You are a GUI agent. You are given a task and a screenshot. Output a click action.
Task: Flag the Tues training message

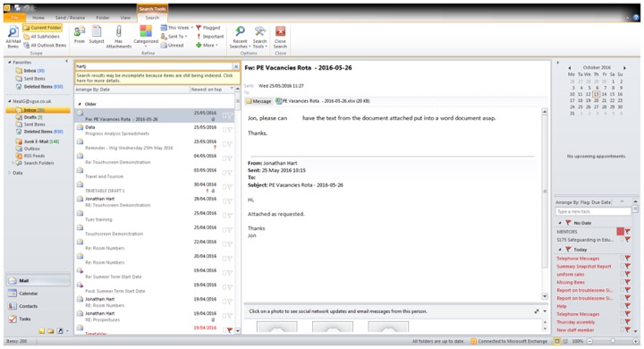pyautogui.click(x=230, y=216)
